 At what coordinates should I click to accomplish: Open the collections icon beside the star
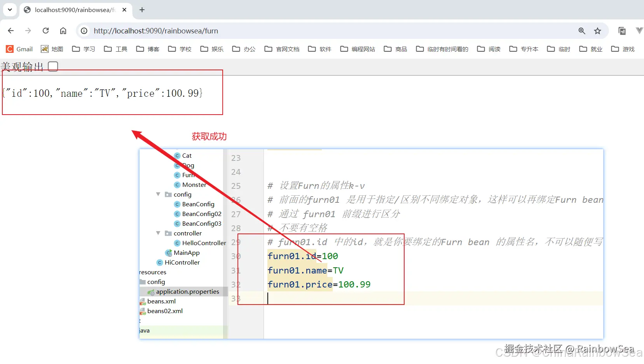click(622, 31)
